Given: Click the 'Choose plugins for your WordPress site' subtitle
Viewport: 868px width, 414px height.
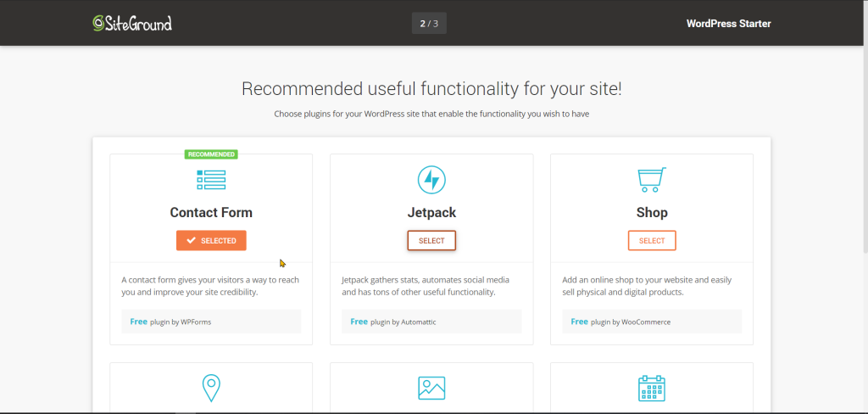Looking at the screenshot, I should pos(431,115).
